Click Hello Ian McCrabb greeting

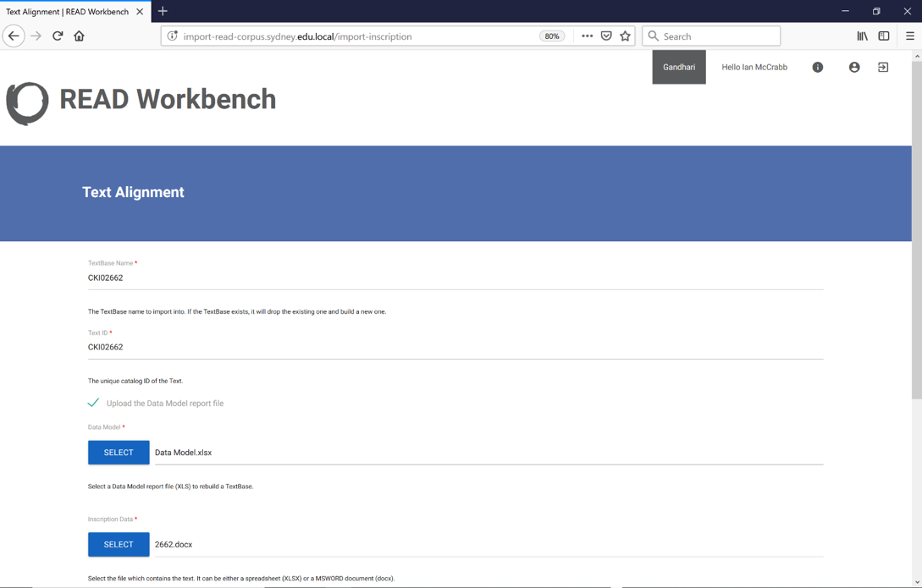click(754, 67)
